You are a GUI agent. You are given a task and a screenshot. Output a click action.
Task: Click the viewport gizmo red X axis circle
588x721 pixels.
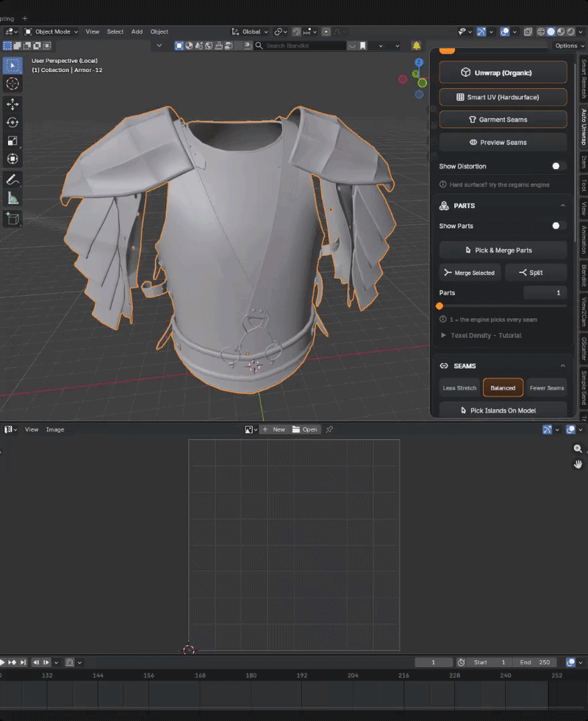pyautogui.click(x=403, y=79)
